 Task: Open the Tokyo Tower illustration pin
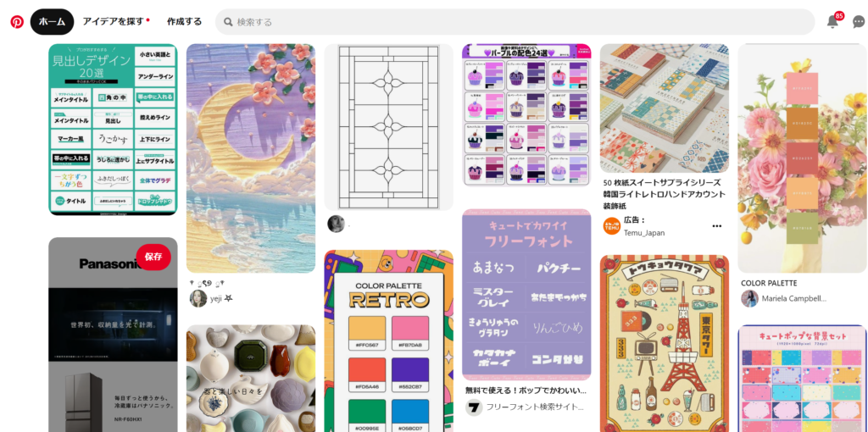(665, 343)
